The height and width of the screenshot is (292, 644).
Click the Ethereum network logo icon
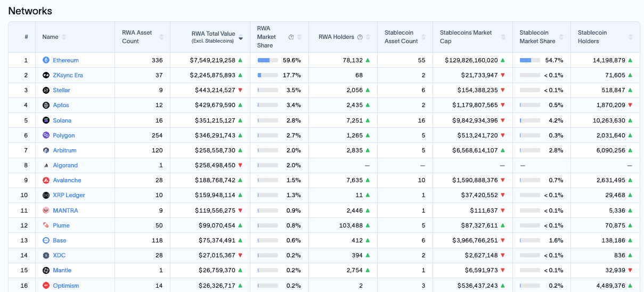[x=46, y=60]
